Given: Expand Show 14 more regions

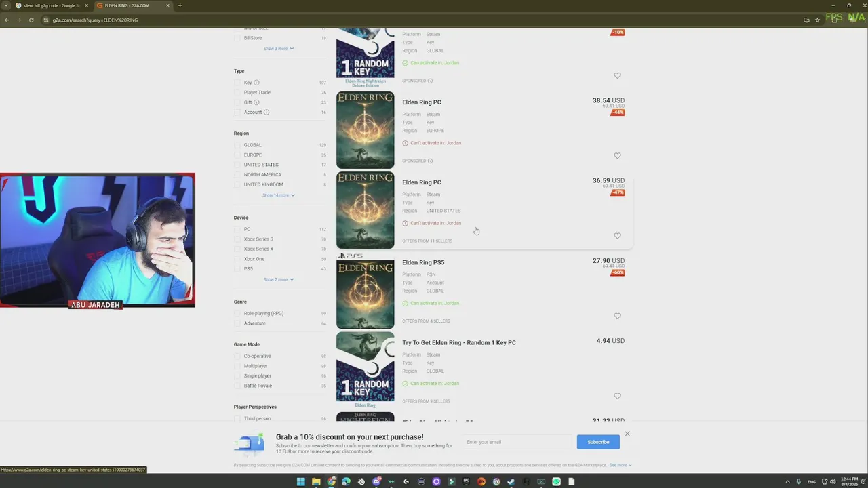Looking at the screenshot, I should coord(279,195).
